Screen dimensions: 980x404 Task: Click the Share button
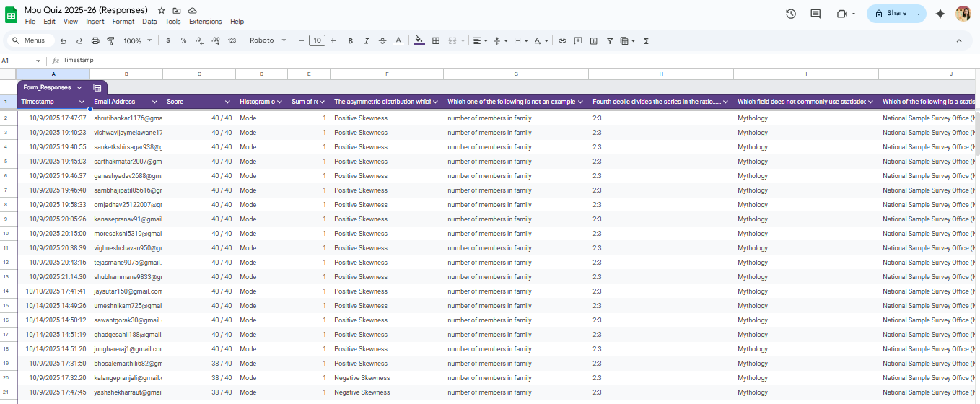(890, 14)
